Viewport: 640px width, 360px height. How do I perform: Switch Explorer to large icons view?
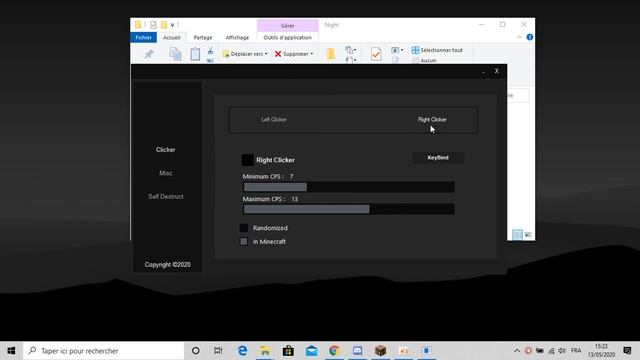point(528,234)
